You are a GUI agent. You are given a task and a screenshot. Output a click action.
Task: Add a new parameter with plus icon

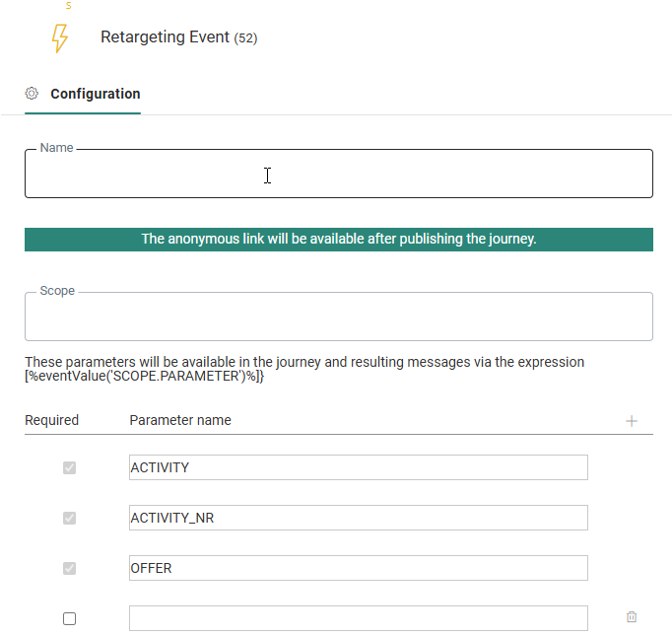tap(632, 421)
